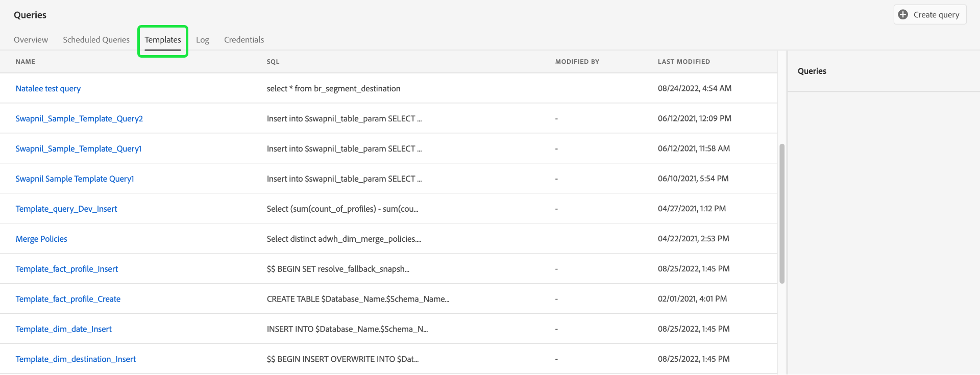The image size is (980, 375).
Task: Open Swapnil_Sample_Template_Query2 link
Action: pyautogui.click(x=79, y=119)
